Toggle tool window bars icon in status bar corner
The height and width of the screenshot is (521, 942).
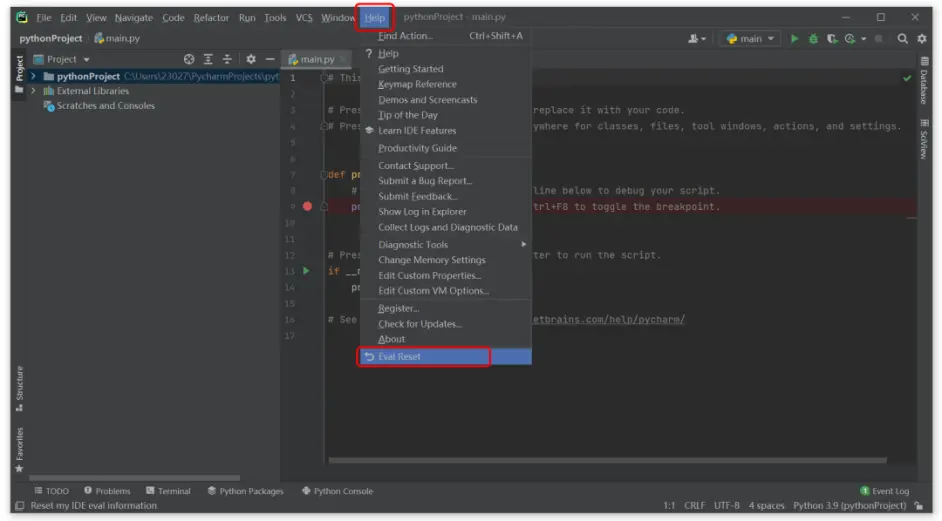click(19, 506)
